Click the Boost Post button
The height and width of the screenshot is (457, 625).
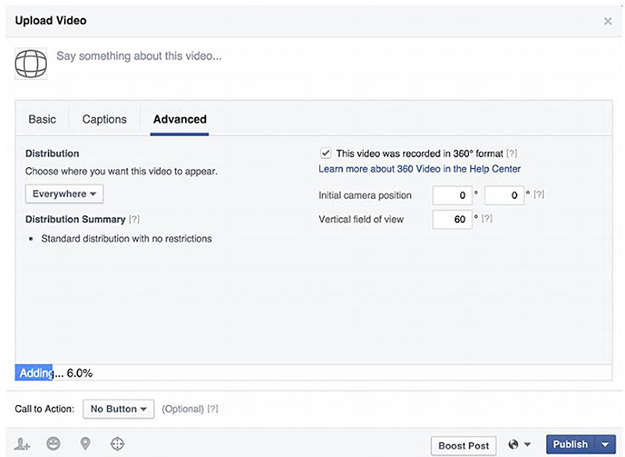tap(464, 445)
